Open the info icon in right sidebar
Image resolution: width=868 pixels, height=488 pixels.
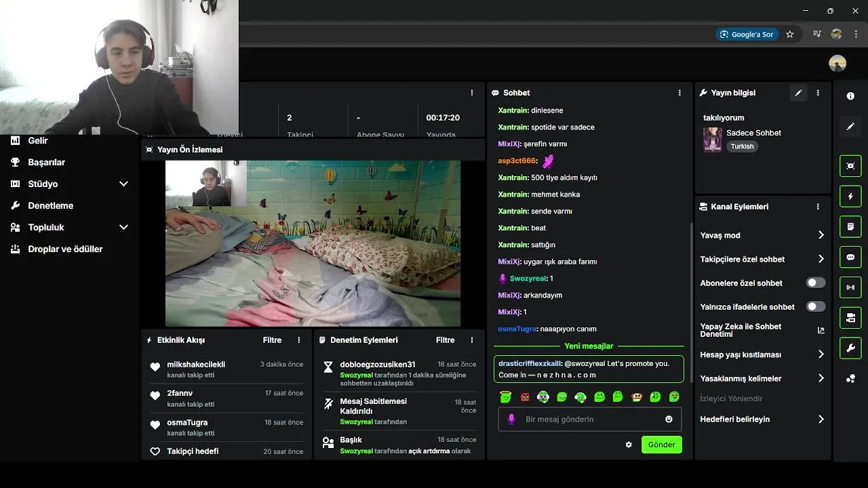(x=850, y=96)
